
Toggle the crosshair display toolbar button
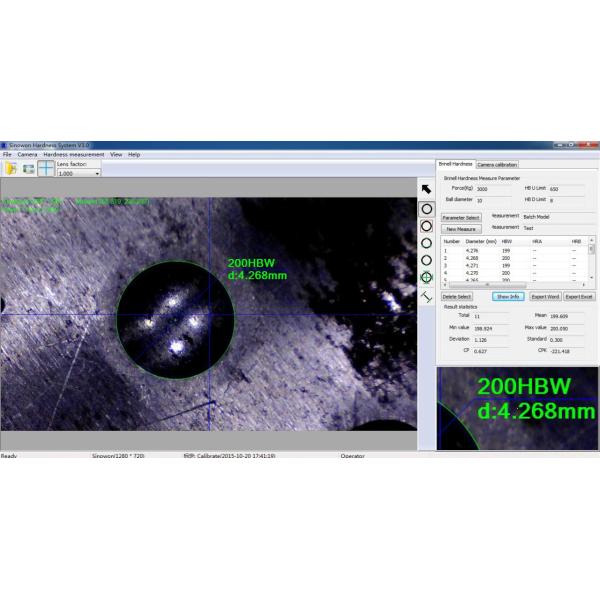tap(46, 170)
